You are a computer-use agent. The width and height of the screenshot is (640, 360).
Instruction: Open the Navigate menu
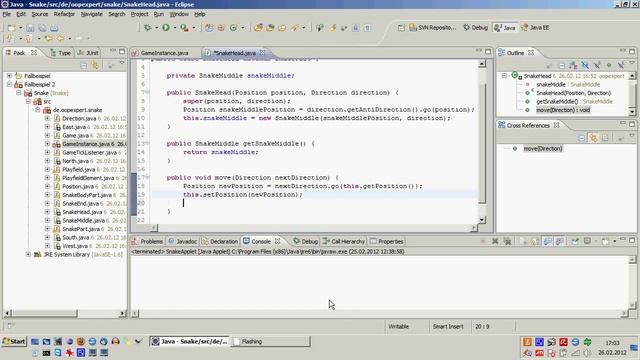(x=91, y=14)
